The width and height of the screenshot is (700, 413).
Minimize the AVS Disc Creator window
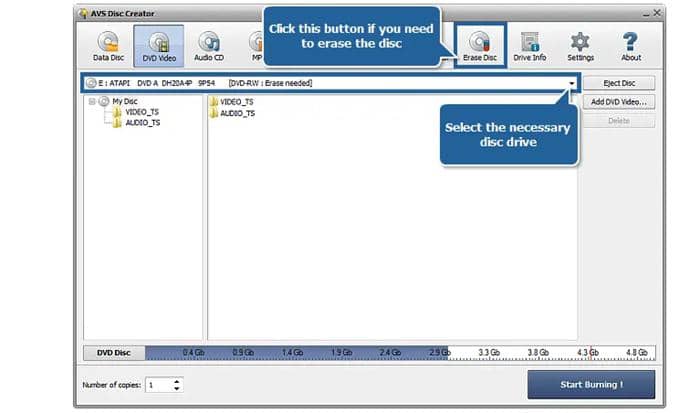pyautogui.click(x=646, y=14)
